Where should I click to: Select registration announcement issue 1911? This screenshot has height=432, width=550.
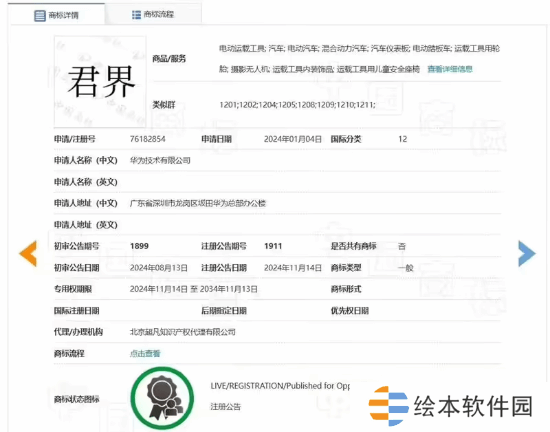[x=273, y=246]
